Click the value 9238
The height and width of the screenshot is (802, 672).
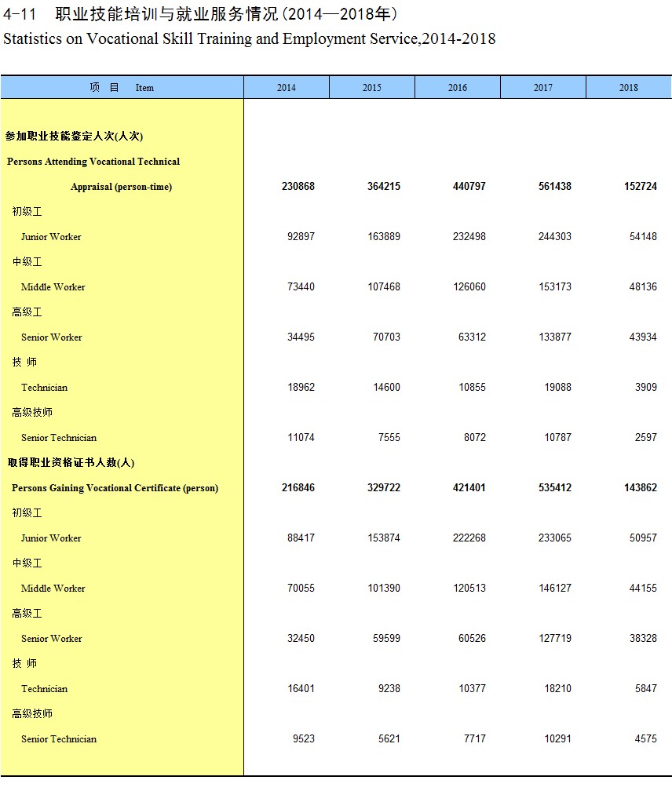pyautogui.click(x=389, y=688)
